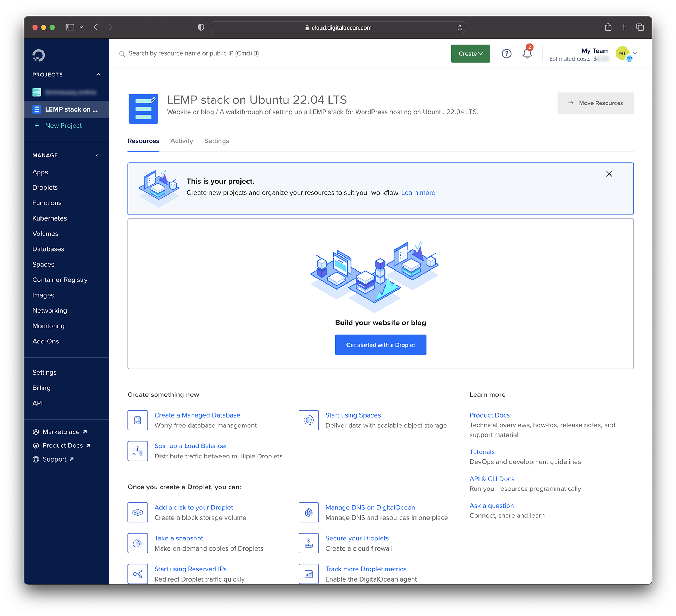
Task: Open the Tutorials link
Action: 482,452
